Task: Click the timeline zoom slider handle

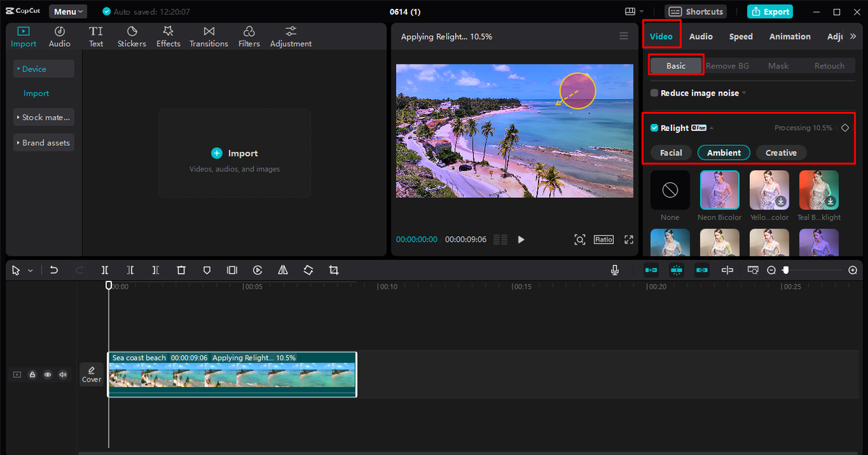Action: (x=785, y=270)
